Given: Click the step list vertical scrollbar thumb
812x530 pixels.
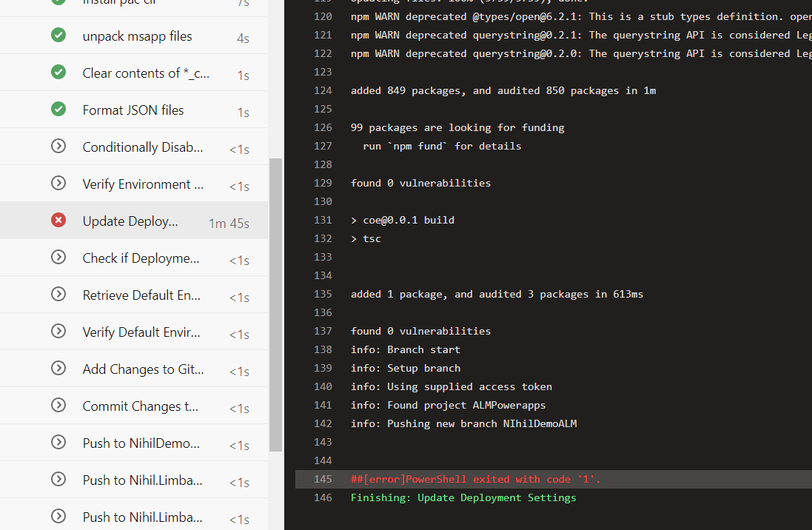Looking at the screenshot, I should coord(276,305).
